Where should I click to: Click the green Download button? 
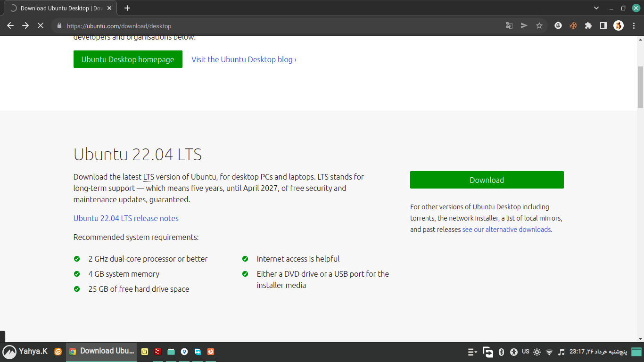click(487, 180)
